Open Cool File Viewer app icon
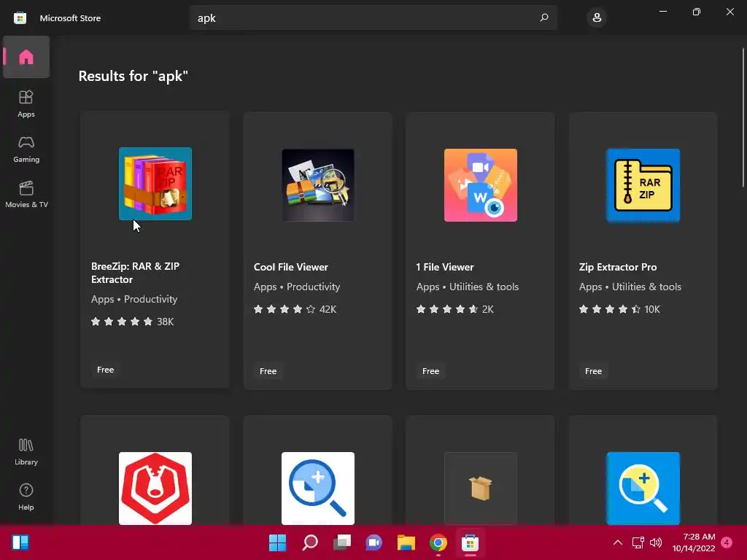This screenshot has width=747, height=560. pyautogui.click(x=318, y=184)
